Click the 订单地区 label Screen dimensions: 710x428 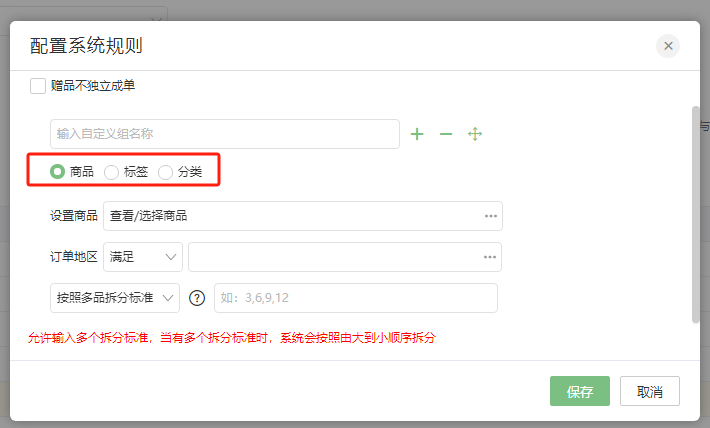pos(74,257)
